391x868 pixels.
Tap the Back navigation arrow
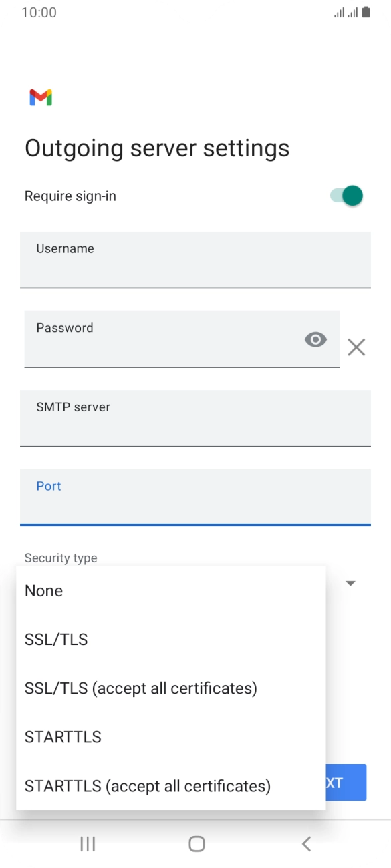tap(305, 843)
